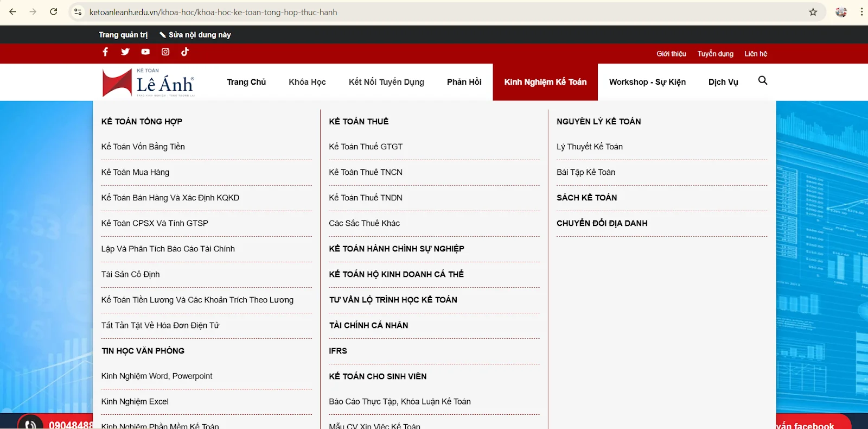Viewport: 868px width, 429px height.
Task: Open the YouTube channel icon
Action: point(145,52)
